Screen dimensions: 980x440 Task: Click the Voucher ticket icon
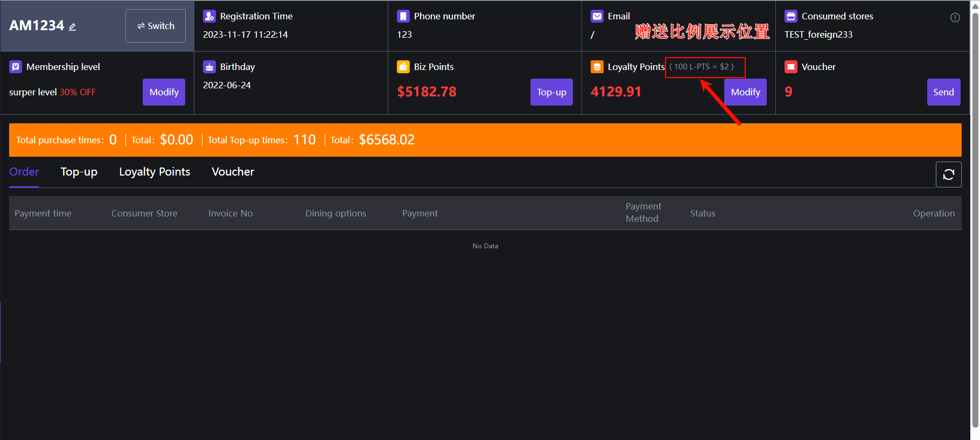tap(791, 67)
